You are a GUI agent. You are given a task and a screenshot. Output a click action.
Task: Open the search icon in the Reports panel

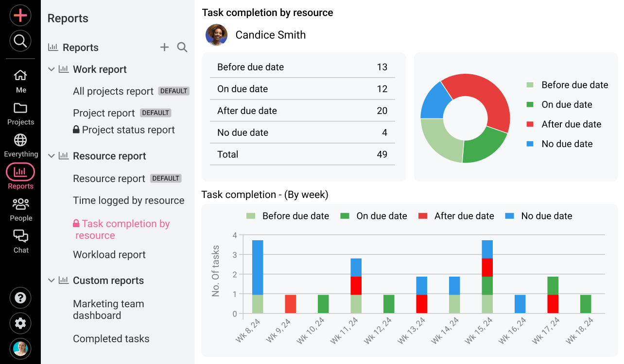(182, 47)
